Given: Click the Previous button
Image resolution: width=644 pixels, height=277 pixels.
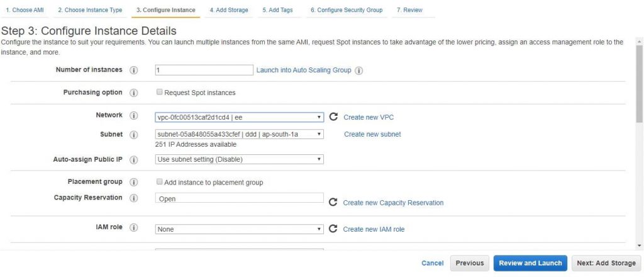Looking at the screenshot, I should pos(469,263).
